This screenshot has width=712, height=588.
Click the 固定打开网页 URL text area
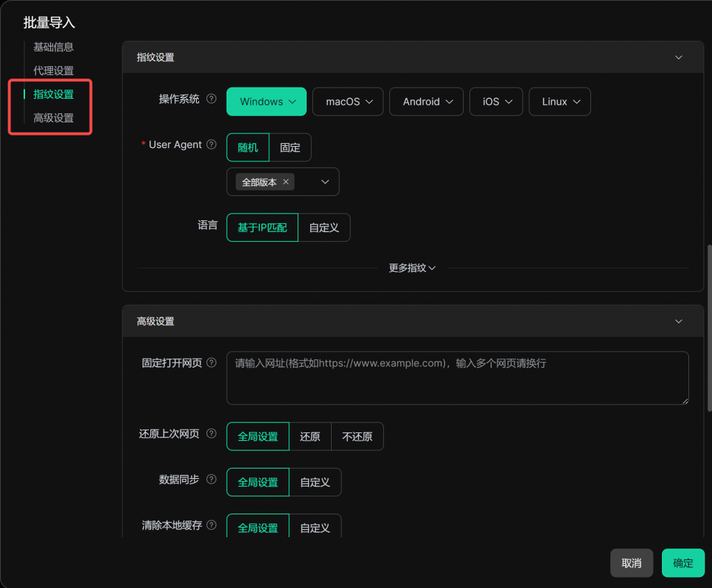pos(457,378)
